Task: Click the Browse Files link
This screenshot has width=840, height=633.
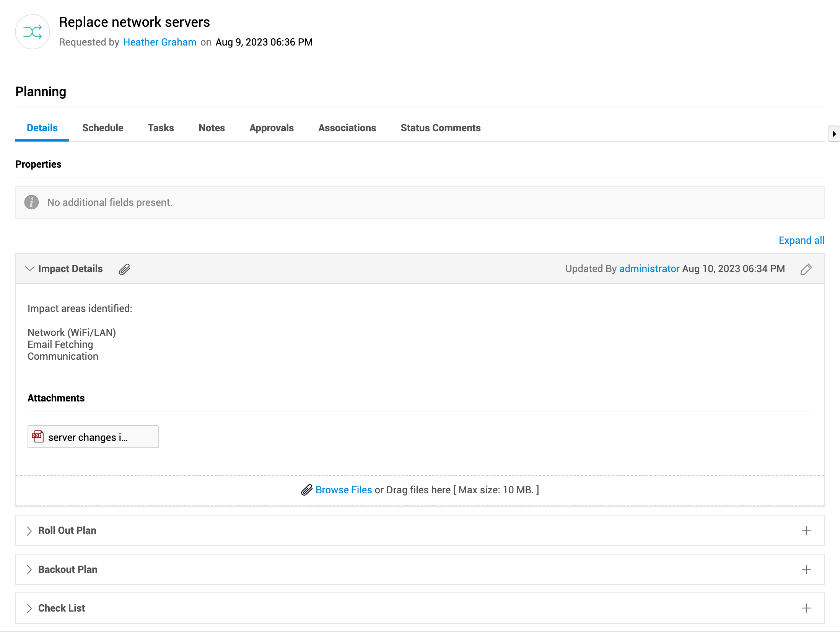Action: coord(343,490)
